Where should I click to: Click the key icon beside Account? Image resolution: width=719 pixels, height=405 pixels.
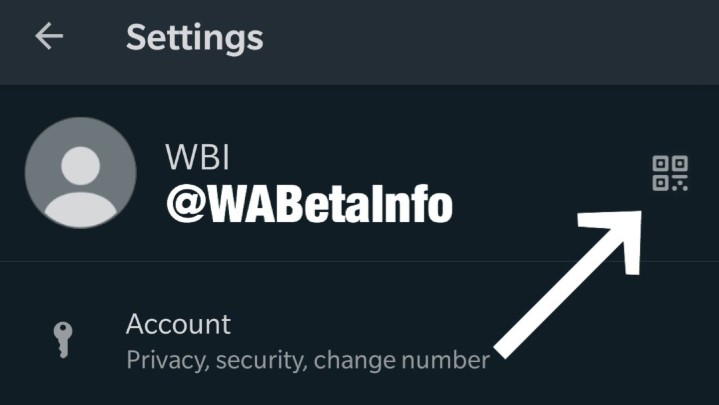point(63,339)
